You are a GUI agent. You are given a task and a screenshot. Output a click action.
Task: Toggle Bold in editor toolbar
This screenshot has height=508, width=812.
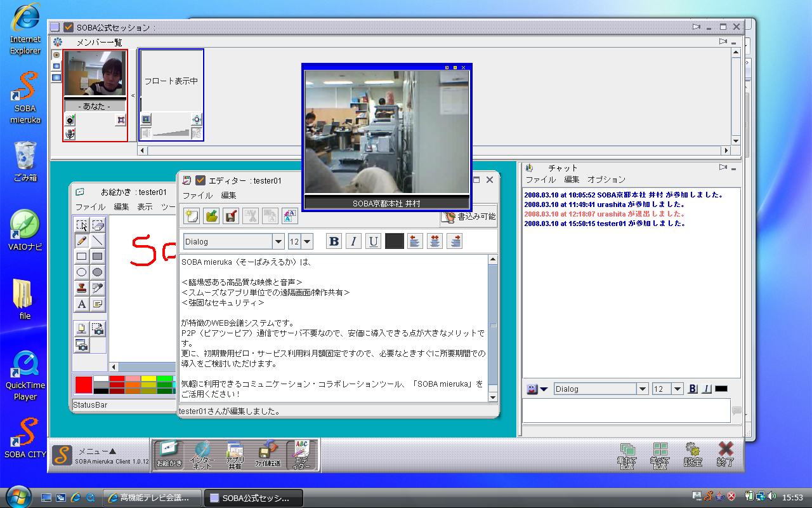tap(334, 241)
